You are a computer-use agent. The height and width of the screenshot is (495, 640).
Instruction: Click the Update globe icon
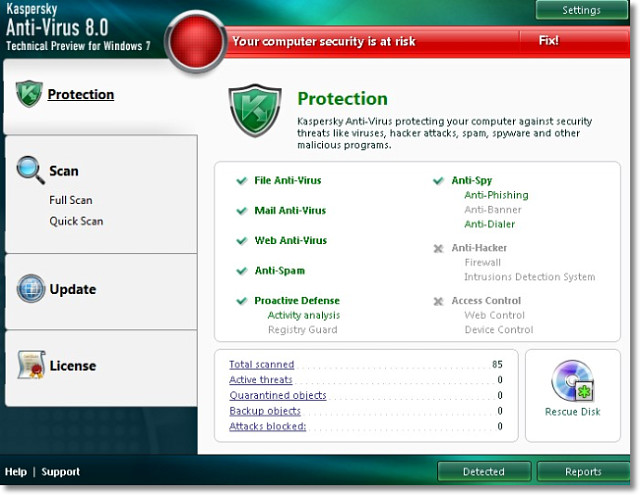[31, 289]
